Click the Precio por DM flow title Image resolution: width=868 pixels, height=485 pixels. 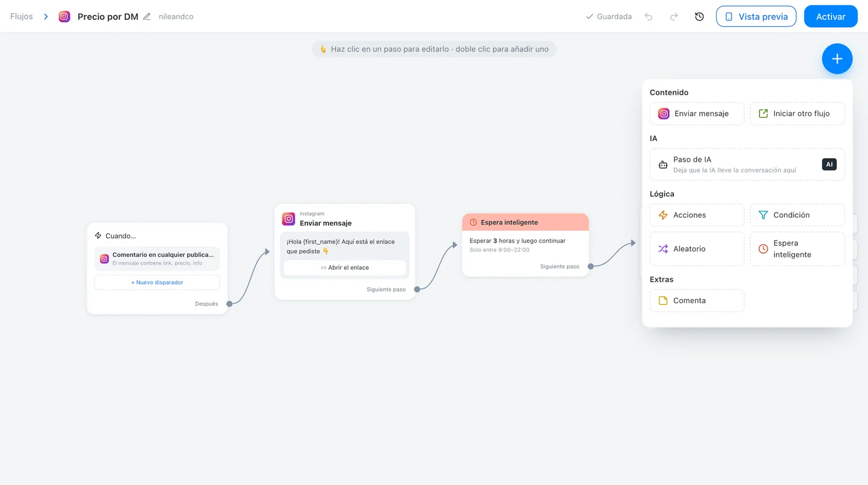(x=108, y=17)
